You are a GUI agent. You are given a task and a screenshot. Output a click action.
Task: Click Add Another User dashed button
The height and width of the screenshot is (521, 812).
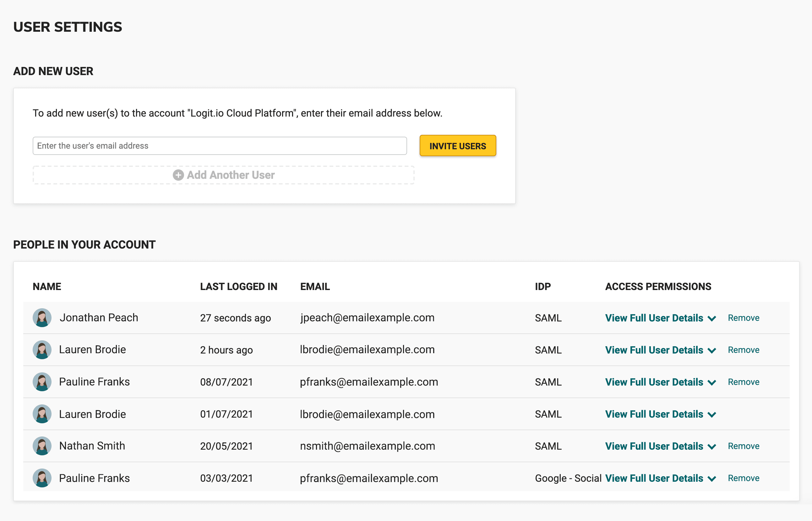coord(224,175)
